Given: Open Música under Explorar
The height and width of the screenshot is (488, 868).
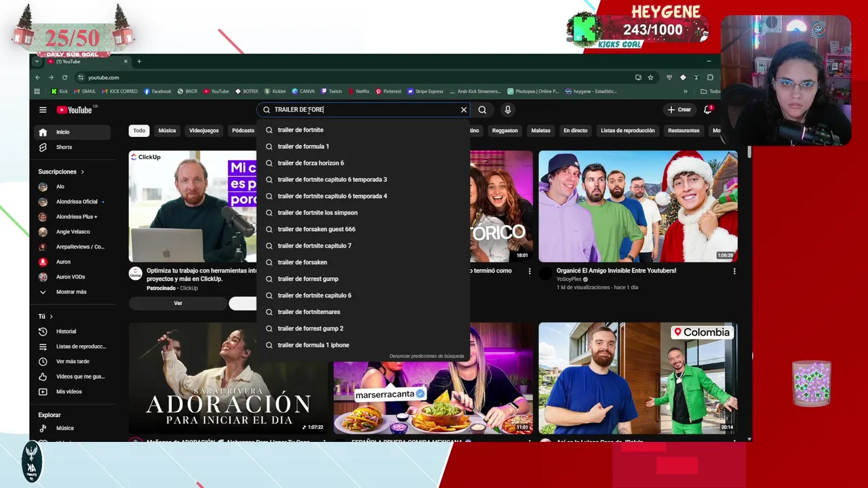Looking at the screenshot, I should [73, 428].
